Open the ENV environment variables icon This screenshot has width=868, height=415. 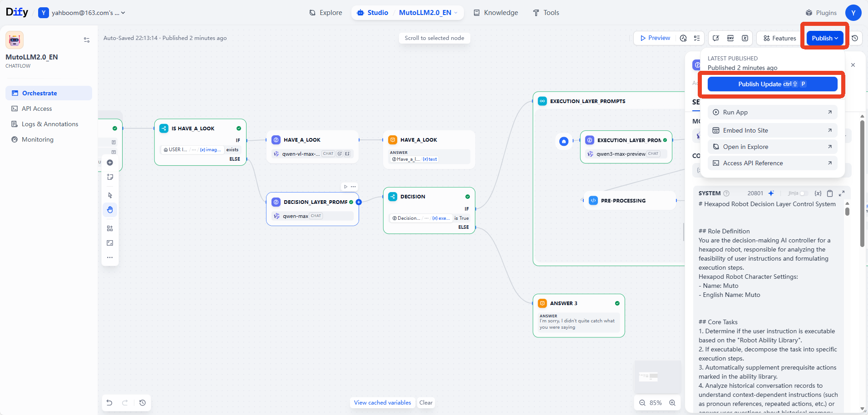tap(730, 38)
